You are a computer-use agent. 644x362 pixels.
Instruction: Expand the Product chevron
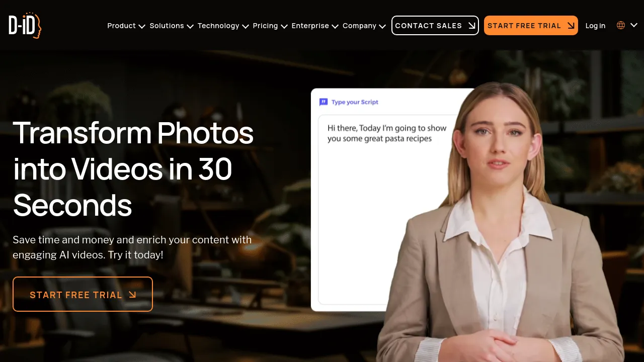coord(142,26)
